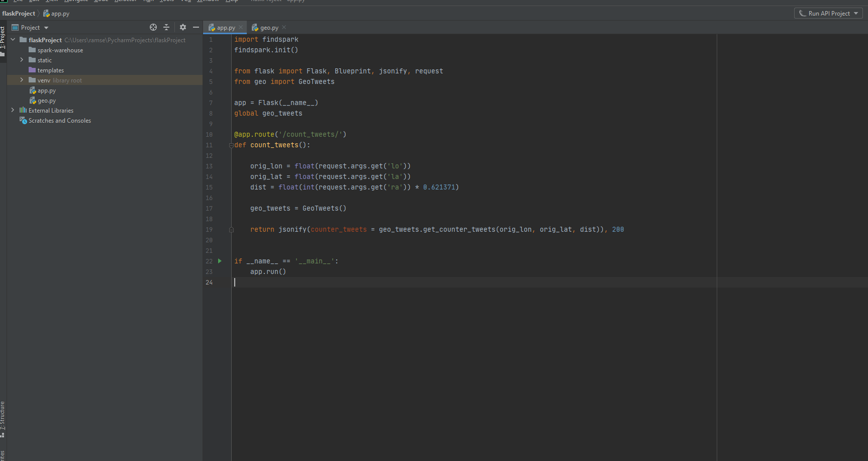868x461 pixels.
Task: Run script via green gutter arrow at line 22
Action: (x=220, y=261)
